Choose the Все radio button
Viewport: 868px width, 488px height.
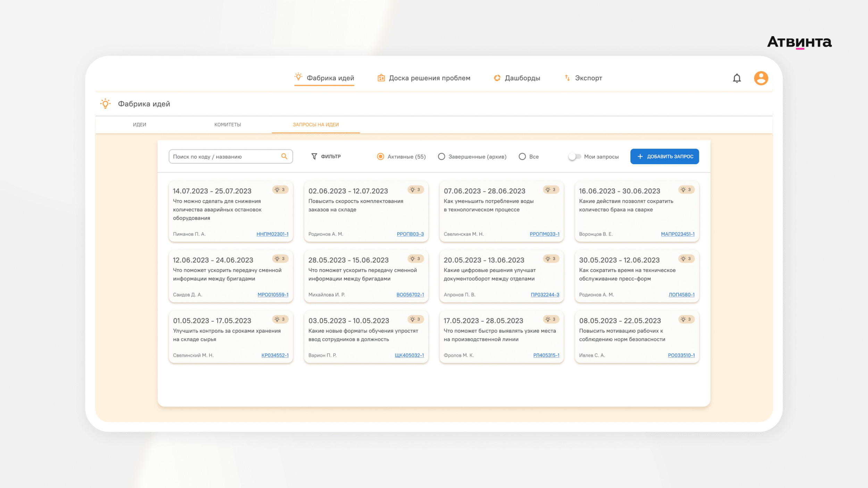522,157
